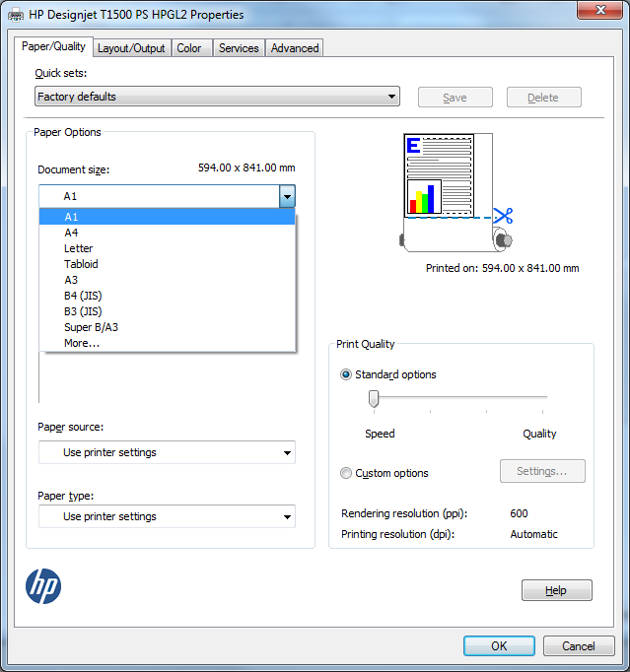
Task: Open the Paper source dropdown
Action: point(167,452)
